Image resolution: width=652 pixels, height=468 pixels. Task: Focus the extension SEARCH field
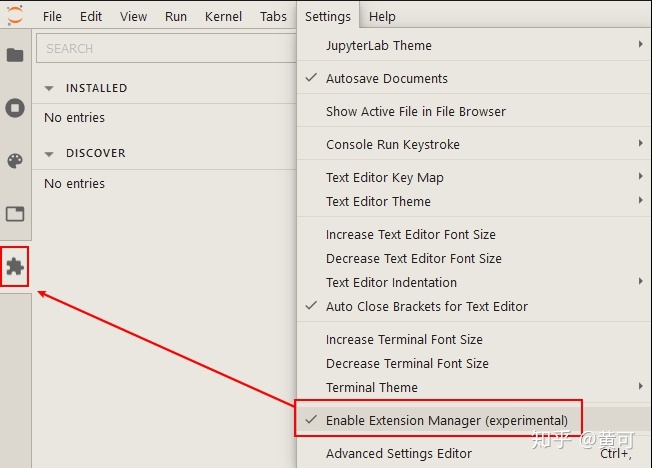[166, 49]
